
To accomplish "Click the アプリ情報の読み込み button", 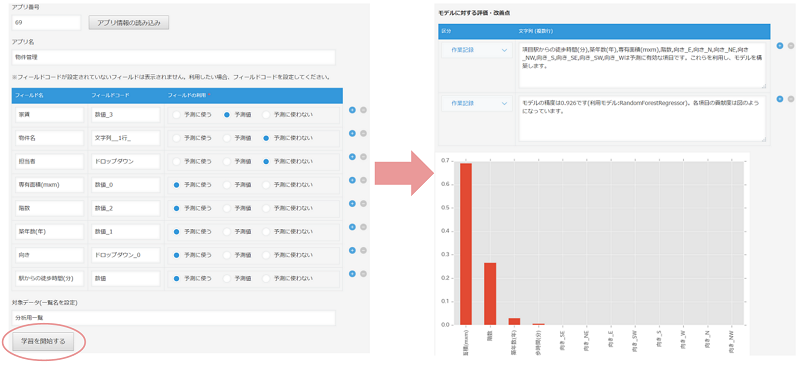I will (x=129, y=22).
